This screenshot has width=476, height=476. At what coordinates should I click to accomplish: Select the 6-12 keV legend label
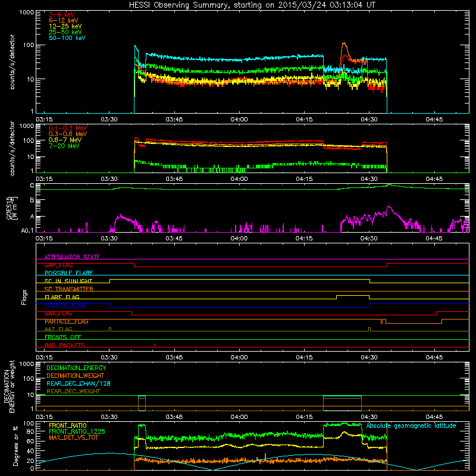tap(64, 20)
